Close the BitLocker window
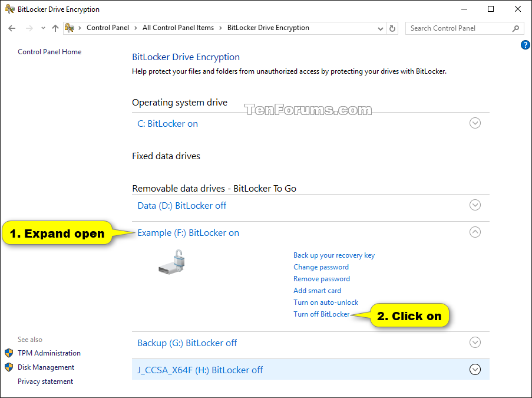This screenshot has height=398, width=532. (x=518, y=9)
